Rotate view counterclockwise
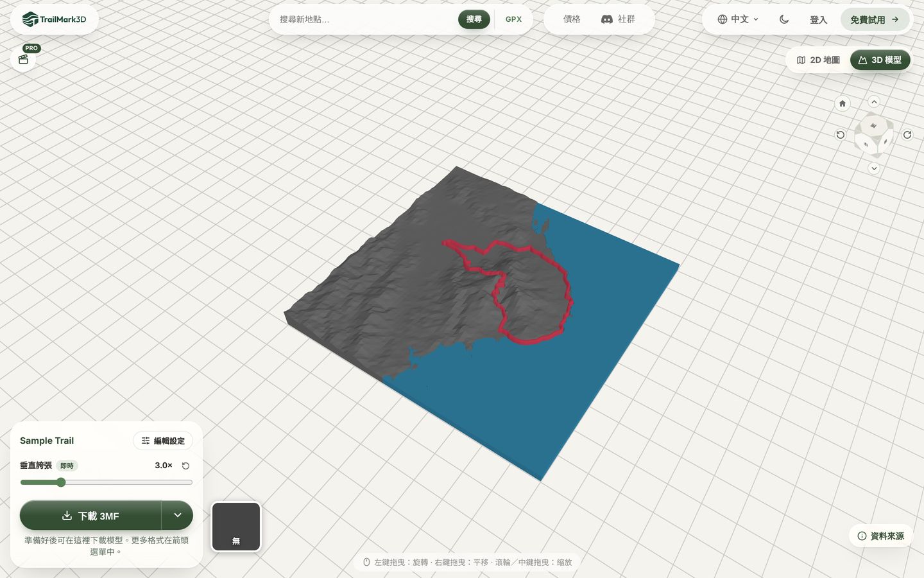This screenshot has width=924, height=578. point(841,135)
